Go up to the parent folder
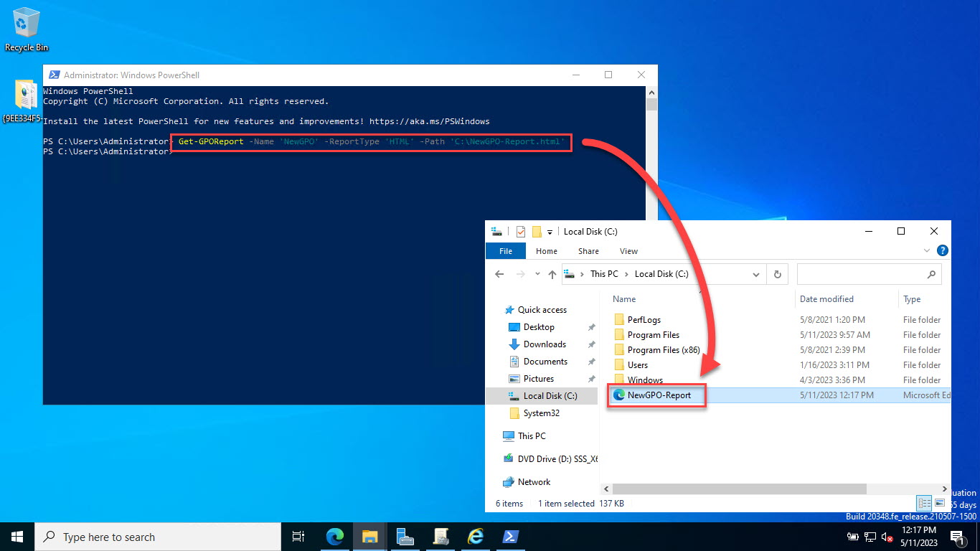 coord(552,273)
